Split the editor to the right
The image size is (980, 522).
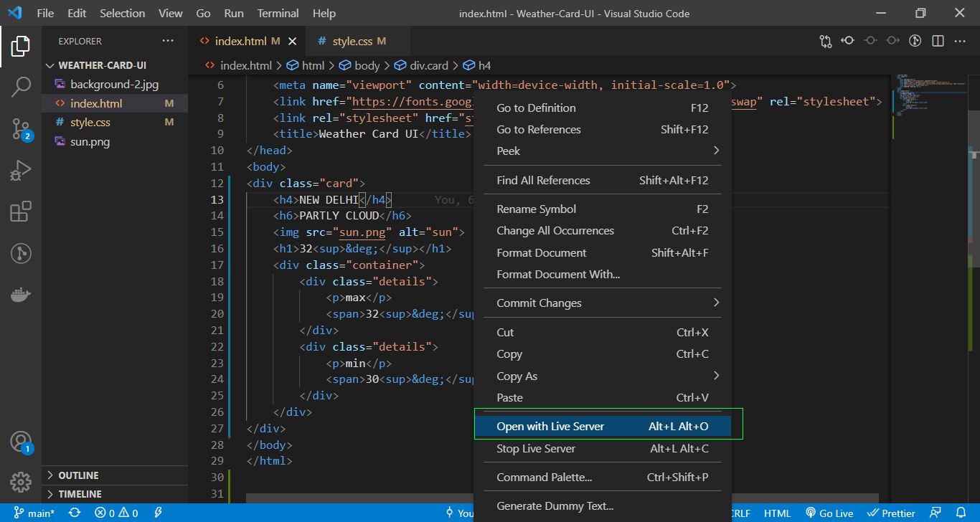point(938,41)
